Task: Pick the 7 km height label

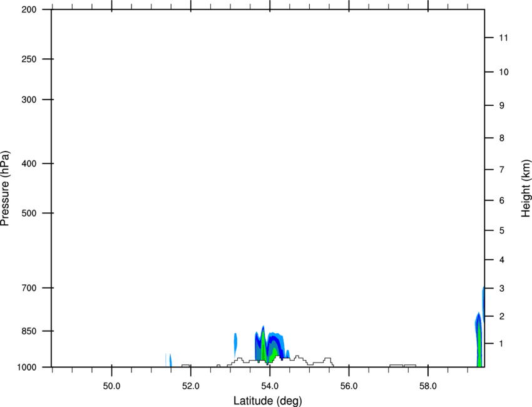Action: tap(502, 170)
